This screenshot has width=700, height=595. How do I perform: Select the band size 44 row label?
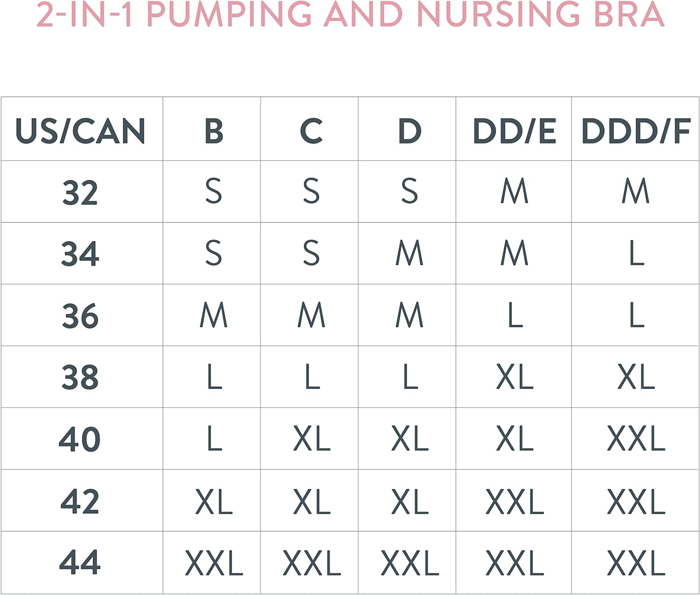[80, 562]
